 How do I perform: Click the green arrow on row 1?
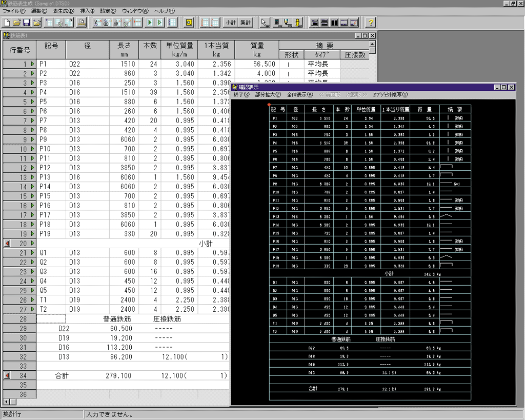[32, 65]
